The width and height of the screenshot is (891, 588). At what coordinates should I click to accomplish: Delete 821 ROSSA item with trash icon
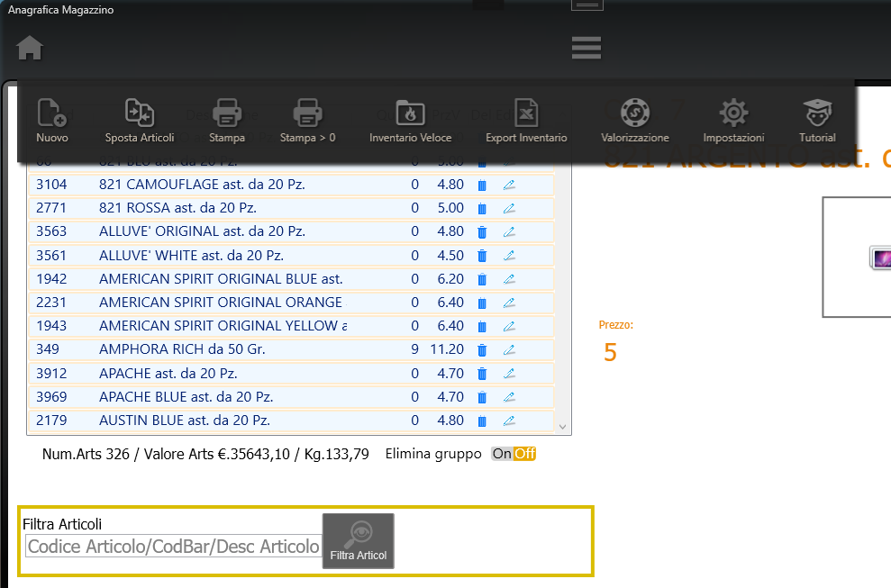[x=482, y=209]
